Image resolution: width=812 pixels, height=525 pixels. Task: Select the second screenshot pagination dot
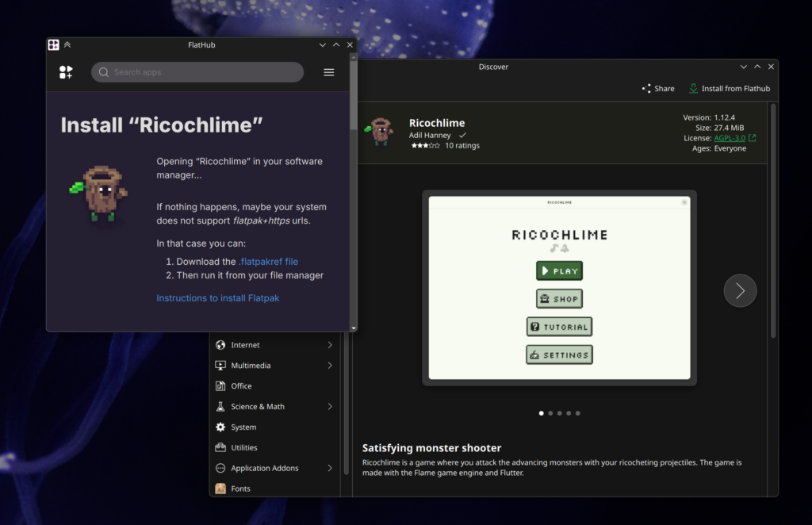click(x=550, y=413)
